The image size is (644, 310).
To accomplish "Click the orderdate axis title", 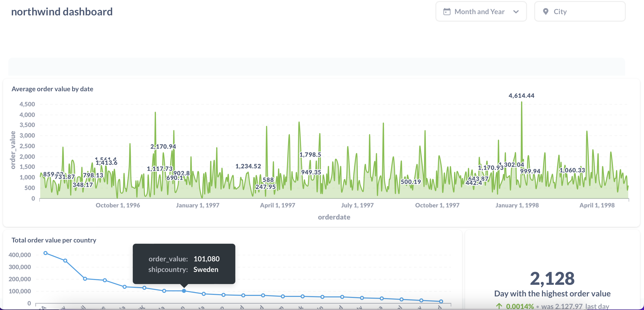I will pyautogui.click(x=334, y=217).
